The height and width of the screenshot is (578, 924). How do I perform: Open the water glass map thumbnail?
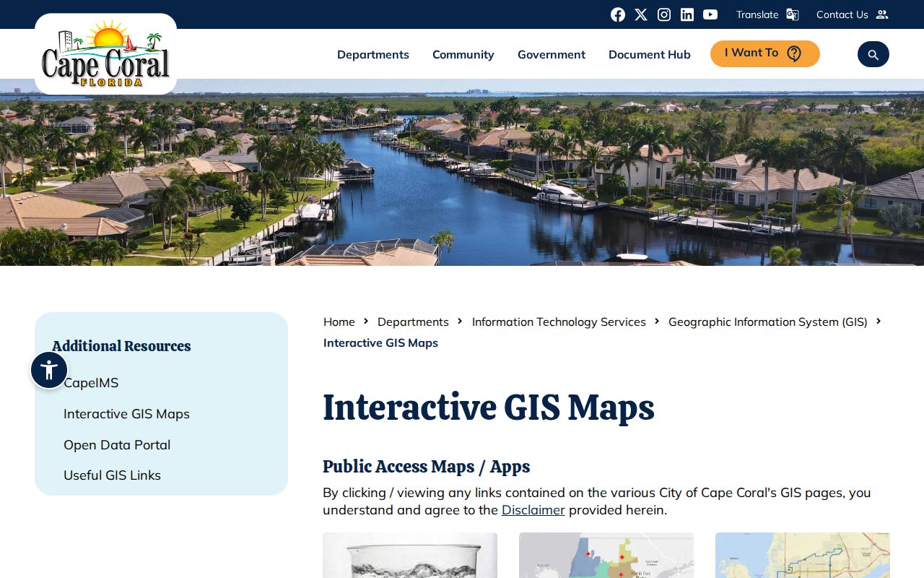click(x=410, y=556)
